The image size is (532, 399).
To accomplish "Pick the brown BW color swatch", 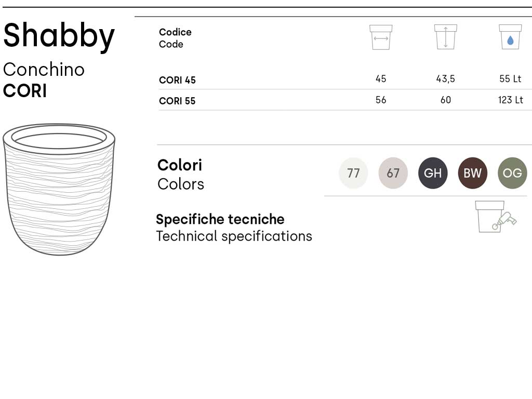I will (473, 173).
